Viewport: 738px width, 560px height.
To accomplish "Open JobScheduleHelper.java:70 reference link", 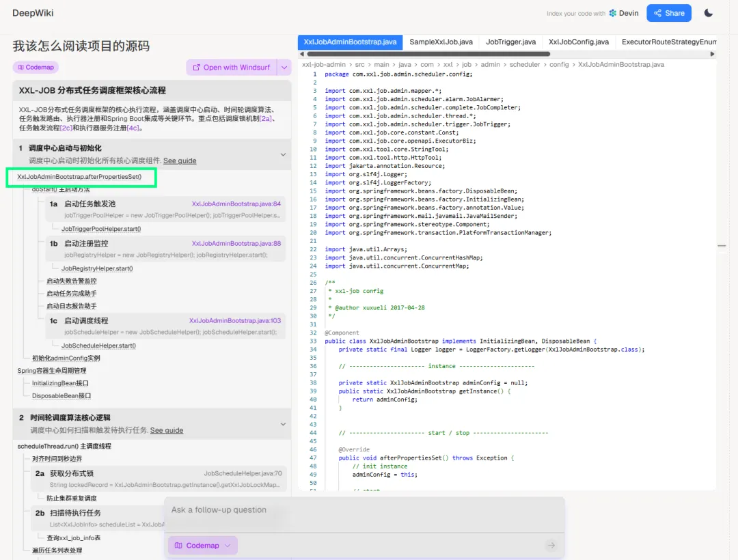I will [243, 473].
